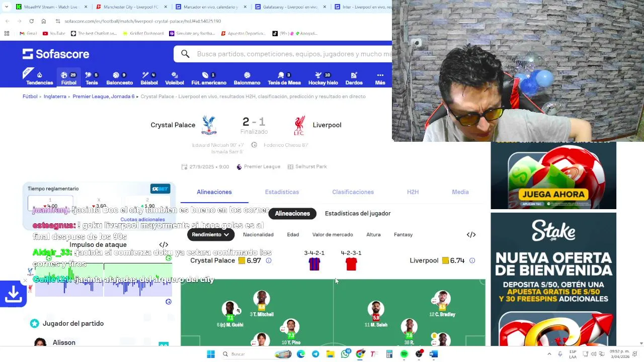Navigate back in the browser
Screen dimensions: 644x362
click(7, 21)
